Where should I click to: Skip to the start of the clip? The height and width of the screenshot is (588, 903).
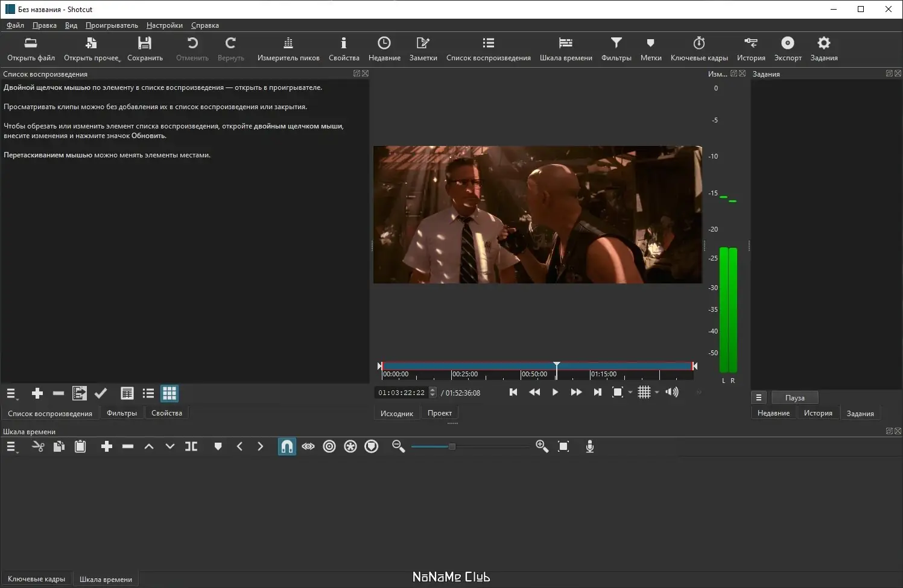(513, 392)
